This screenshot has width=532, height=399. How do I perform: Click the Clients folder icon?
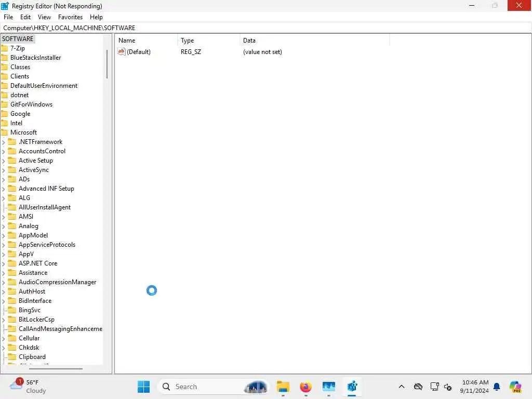[4, 76]
